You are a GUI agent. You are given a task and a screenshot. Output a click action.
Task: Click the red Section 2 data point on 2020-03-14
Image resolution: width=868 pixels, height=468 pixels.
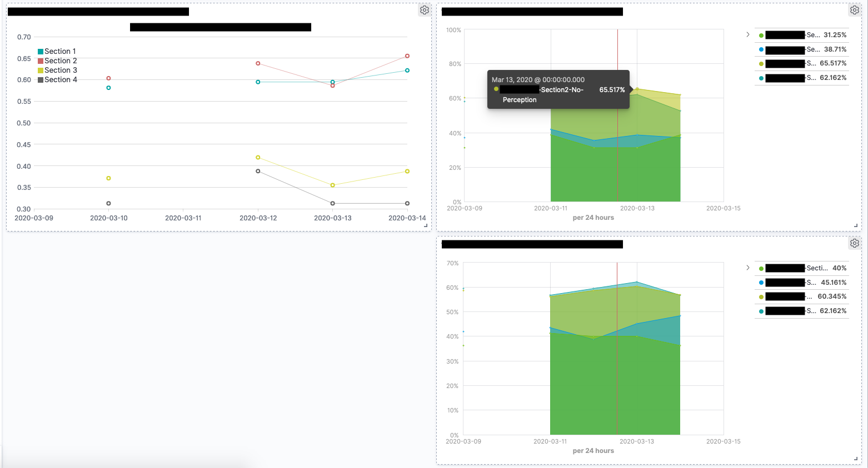tap(407, 56)
